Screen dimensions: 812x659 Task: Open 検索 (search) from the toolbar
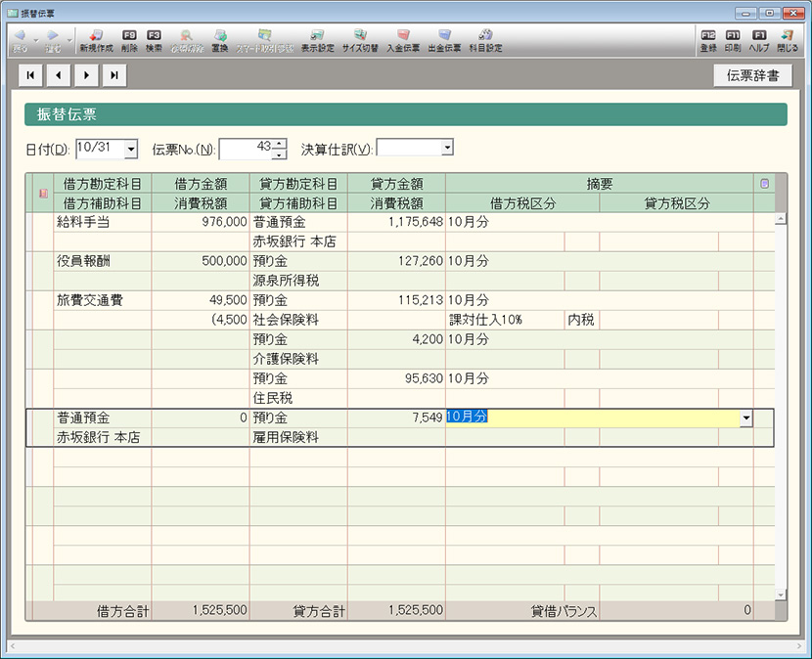154,39
